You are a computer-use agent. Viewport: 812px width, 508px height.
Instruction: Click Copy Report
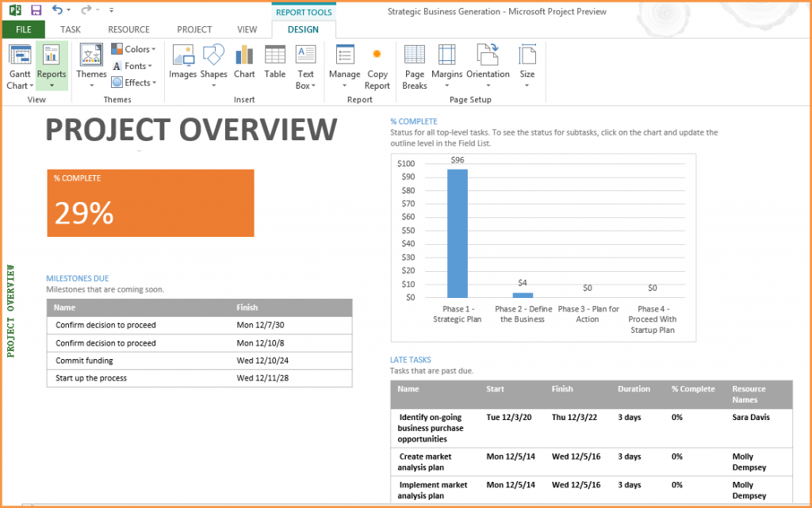click(x=377, y=67)
